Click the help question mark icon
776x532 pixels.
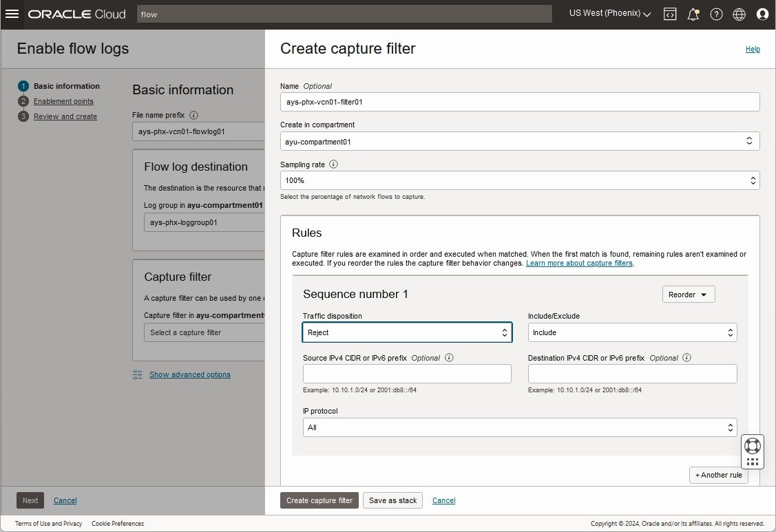pyautogui.click(x=716, y=14)
